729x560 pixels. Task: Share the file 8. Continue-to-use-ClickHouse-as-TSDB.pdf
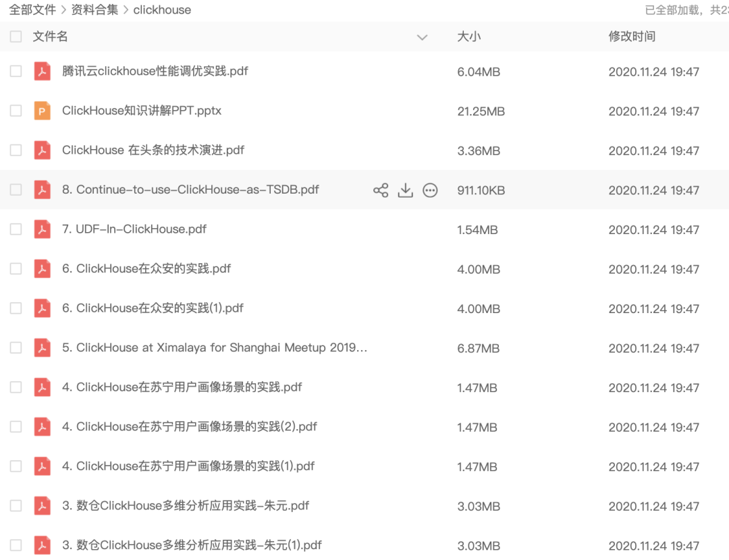click(x=380, y=190)
